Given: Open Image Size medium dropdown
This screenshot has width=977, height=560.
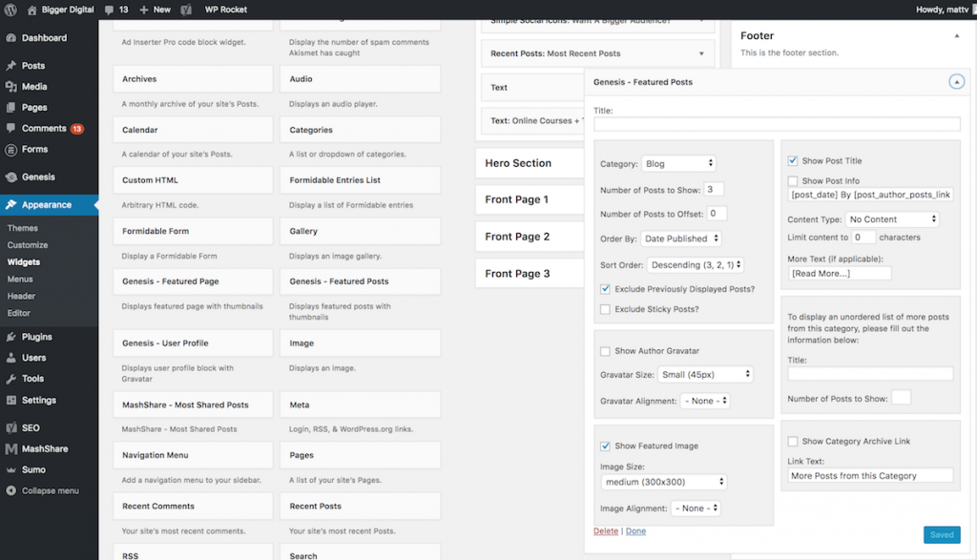Looking at the screenshot, I should click(664, 482).
